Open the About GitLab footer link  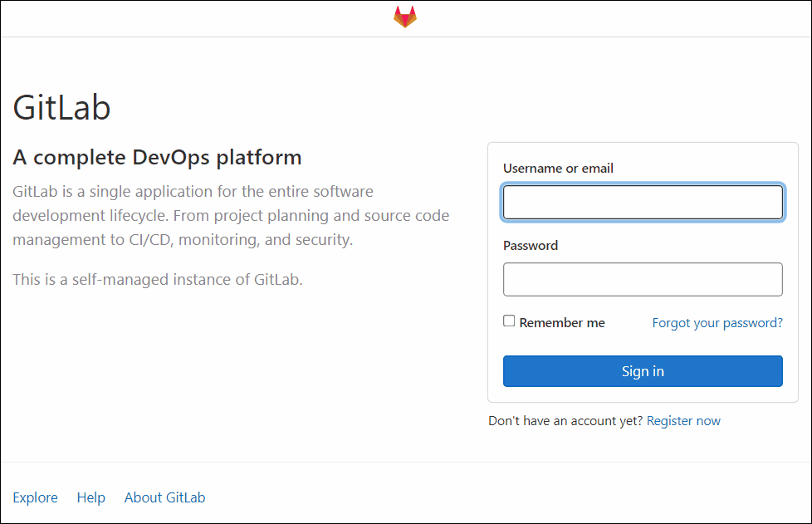(x=164, y=497)
